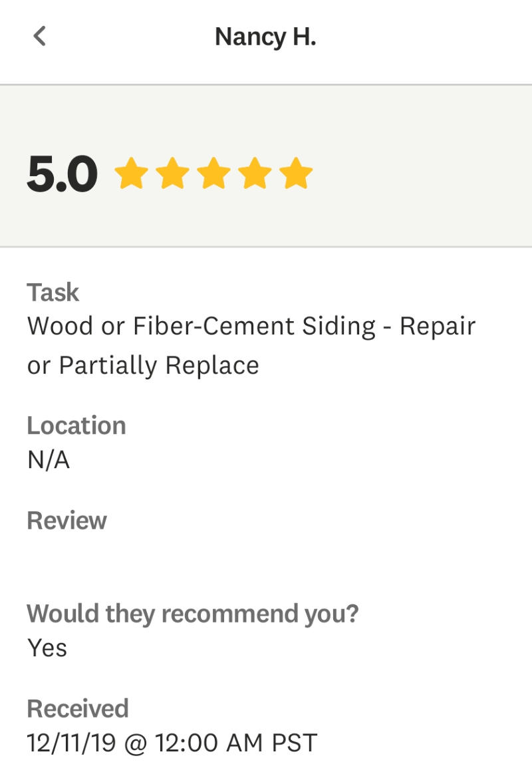Click the third yellow rating star
This screenshot has height=780, width=532.
pyautogui.click(x=213, y=174)
